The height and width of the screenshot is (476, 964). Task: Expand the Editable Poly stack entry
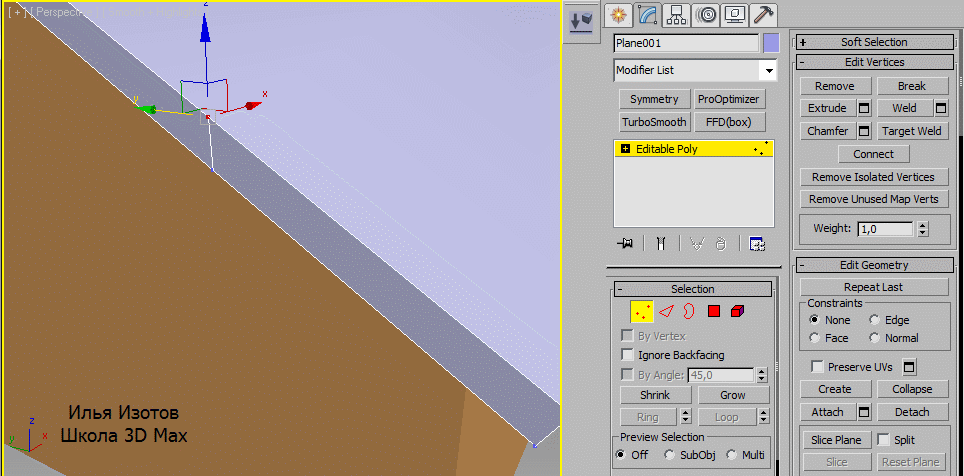tap(626, 149)
